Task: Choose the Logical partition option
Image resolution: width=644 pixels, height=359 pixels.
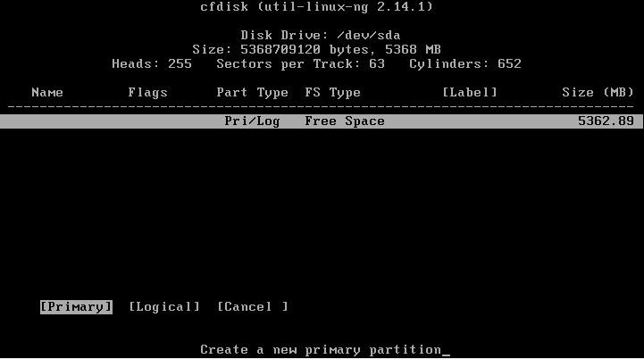Action: pos(164,307)
